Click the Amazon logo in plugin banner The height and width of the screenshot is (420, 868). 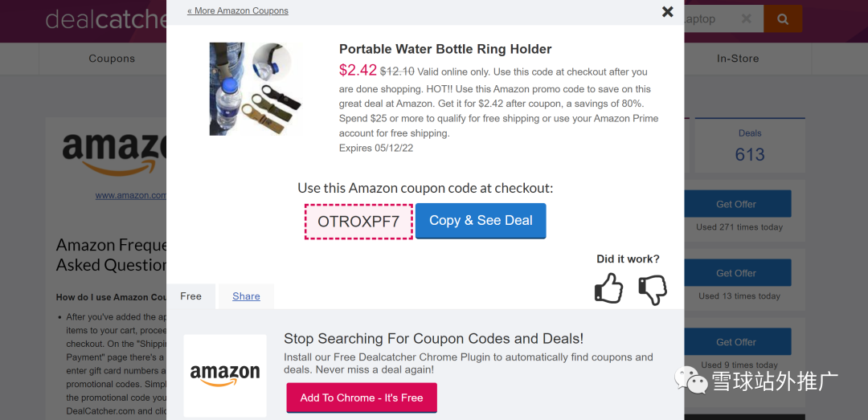point(225,375)
